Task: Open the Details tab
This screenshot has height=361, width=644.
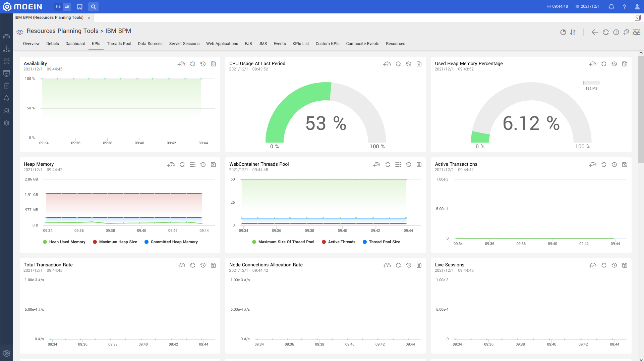Action: point(52,44)
